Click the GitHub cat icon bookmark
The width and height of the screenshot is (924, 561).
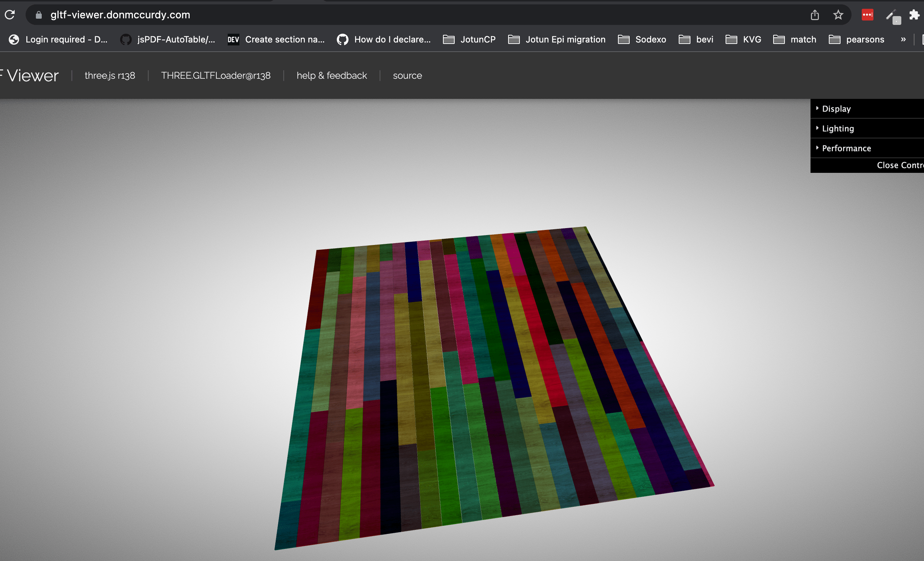click(126, 40)
